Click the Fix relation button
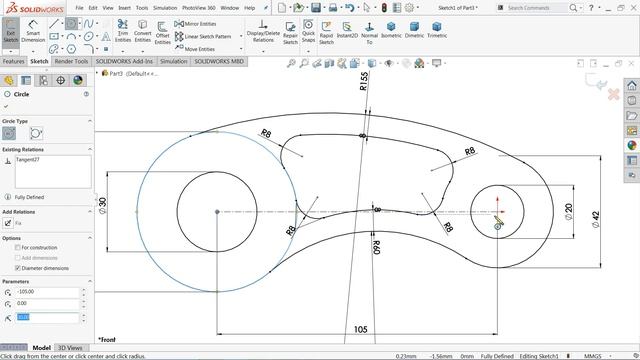640x360 pixels. pos(8,223)
